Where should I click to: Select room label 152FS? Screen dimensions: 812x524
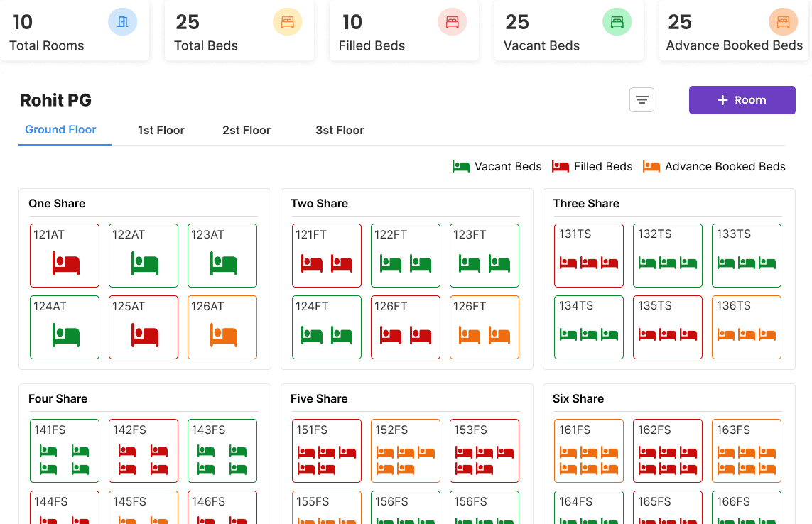pyautogui.click(x=391, y=430)
